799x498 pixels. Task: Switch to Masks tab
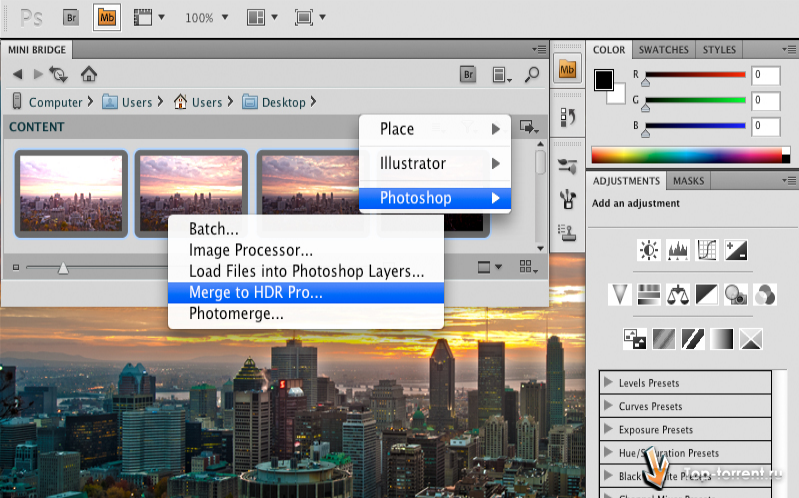688,181
